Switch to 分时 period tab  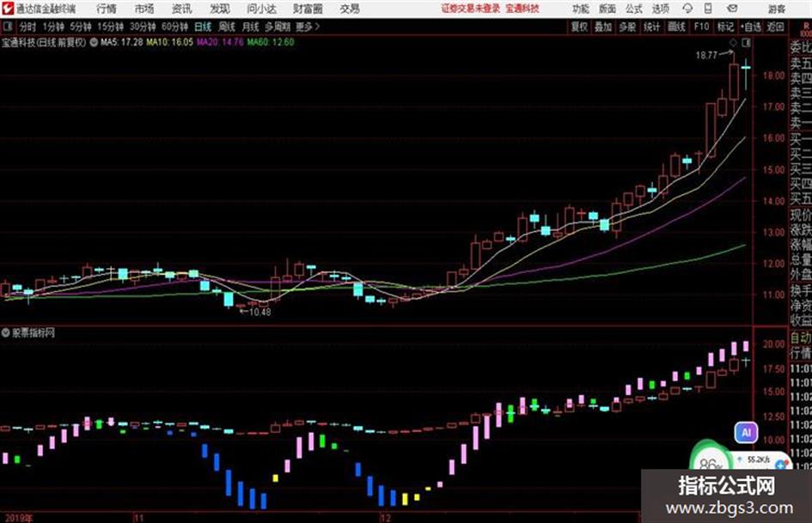tap(28, 27)
